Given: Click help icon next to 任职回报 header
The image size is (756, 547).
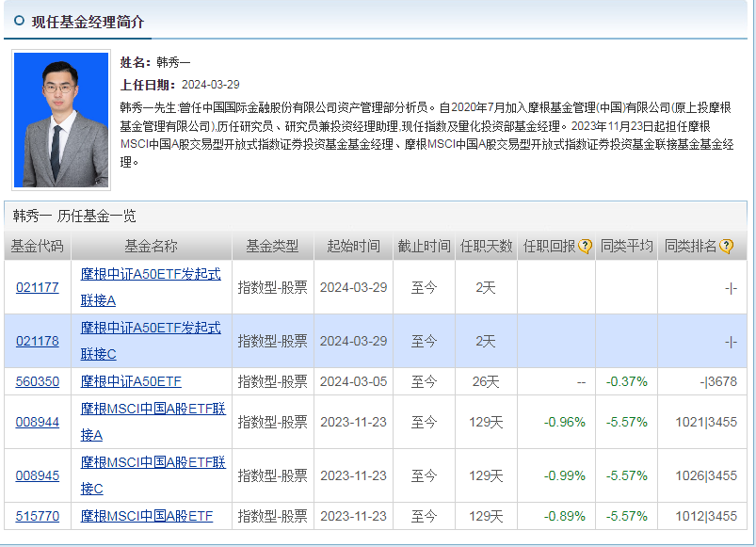Looking at the screenshot, I should [x=585, y=247].
